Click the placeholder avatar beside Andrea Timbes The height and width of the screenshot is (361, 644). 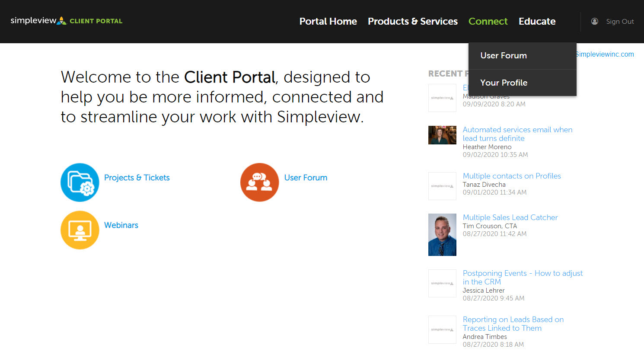[442, 329]
